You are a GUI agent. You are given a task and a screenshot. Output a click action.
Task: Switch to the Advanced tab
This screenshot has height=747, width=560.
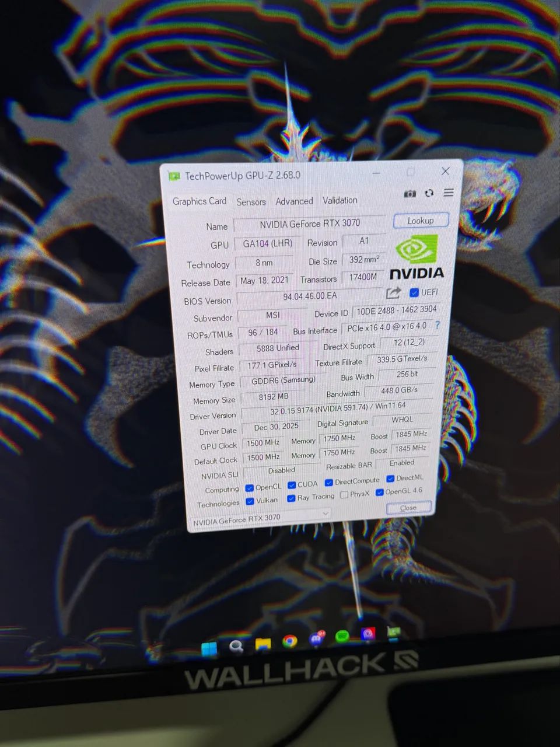coord(294,201)
